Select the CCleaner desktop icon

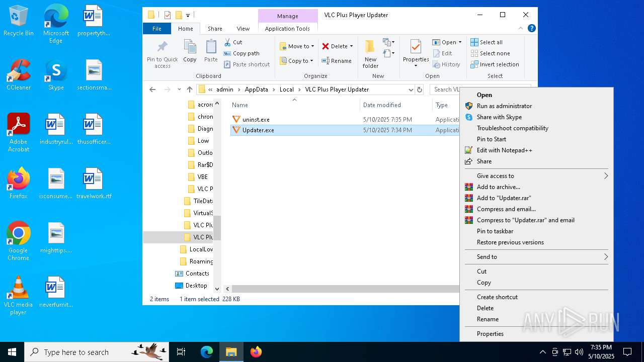click(19, 75)
